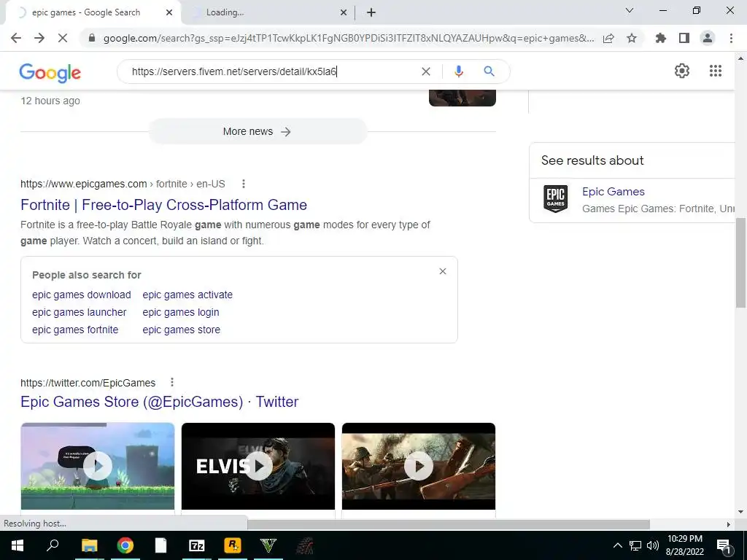The height and width of the screenshot is (560, 747).
Task: Open network status in system tray
Action: click(635, 545)
